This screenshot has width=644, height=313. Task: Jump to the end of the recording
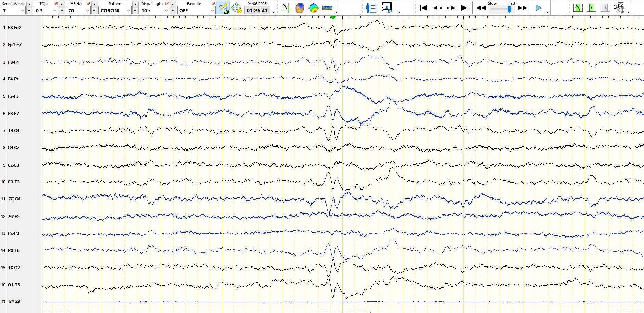coord(464,8)
